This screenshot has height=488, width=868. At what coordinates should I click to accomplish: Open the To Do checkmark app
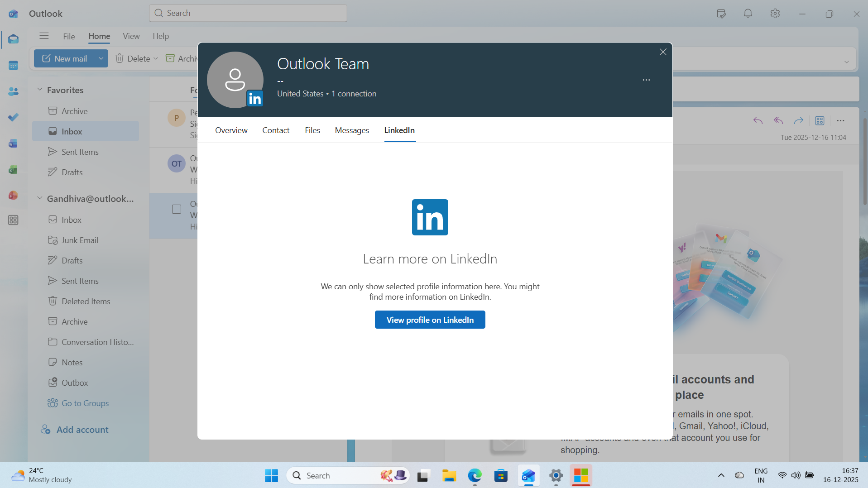coord(13,117)
